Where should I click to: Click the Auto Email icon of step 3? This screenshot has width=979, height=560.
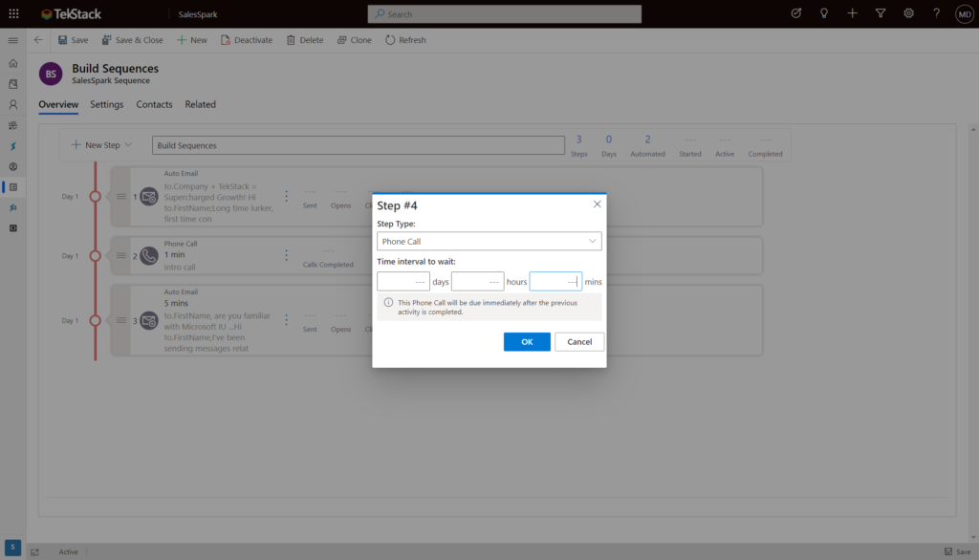[x=148, y=320]
